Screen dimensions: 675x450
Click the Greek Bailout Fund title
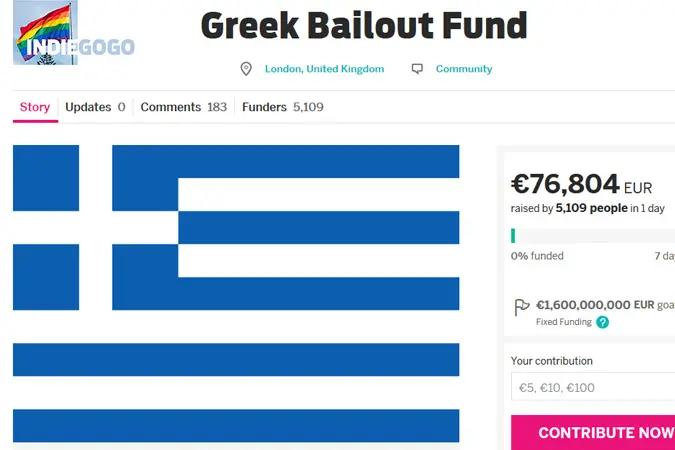[364, 26]
